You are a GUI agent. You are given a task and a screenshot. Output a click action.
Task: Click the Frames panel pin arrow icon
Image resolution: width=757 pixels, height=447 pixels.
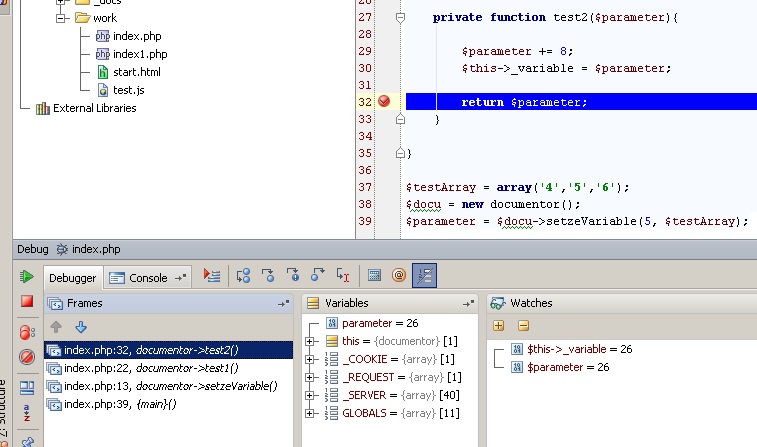pyautogui.click(x=283, y=304)
